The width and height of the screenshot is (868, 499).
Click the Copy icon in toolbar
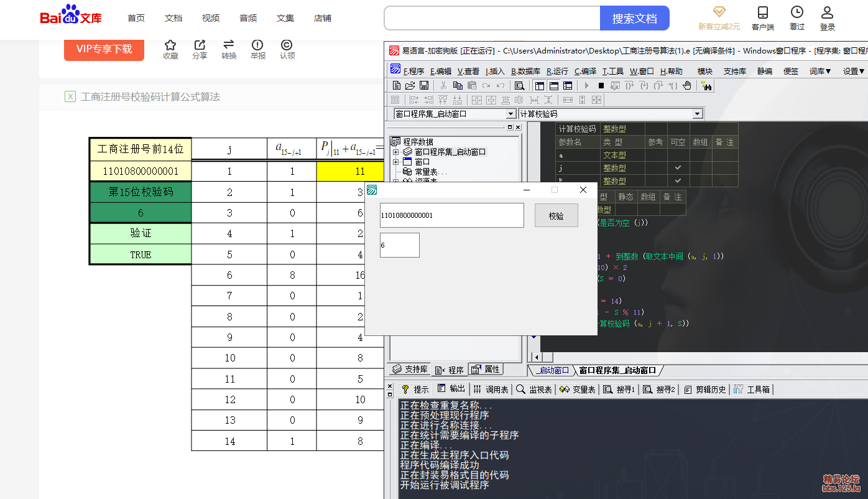(458, 85)
